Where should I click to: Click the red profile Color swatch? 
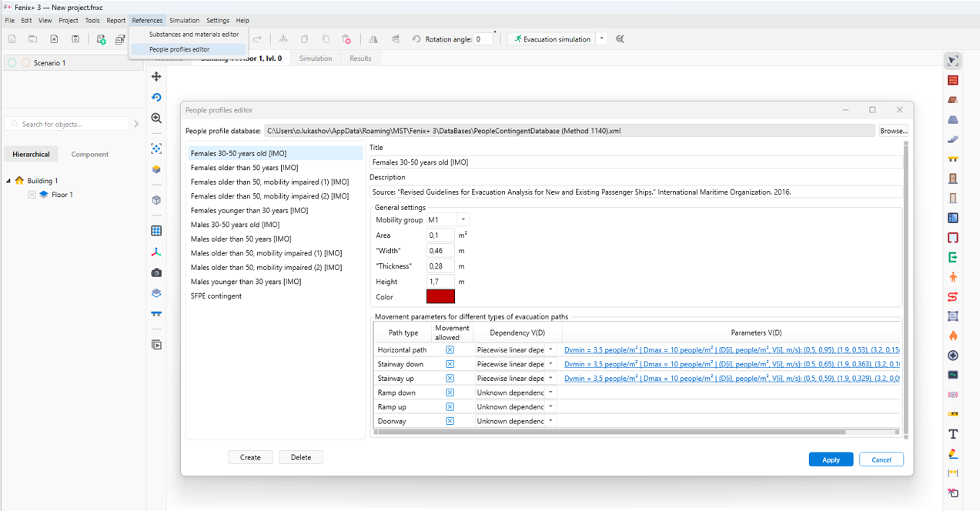click(440, 297)
